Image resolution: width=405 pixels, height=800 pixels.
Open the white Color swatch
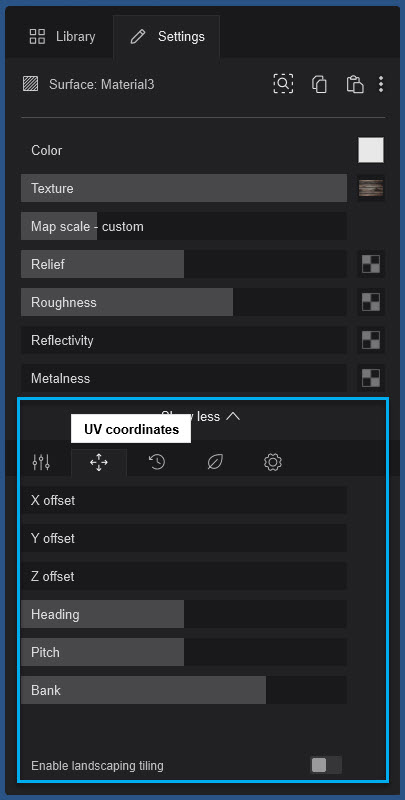click(371, 150)
